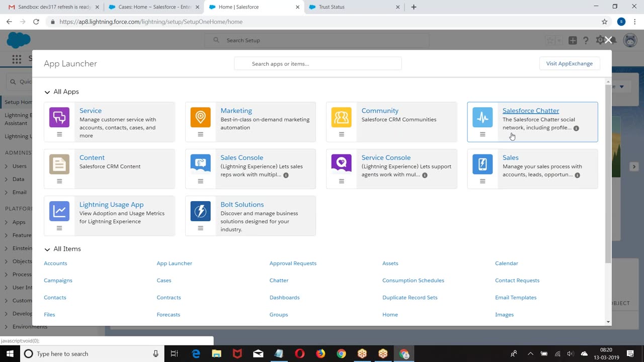Bookmark this page with star icon
644x362 pixels.
(605, 22)
